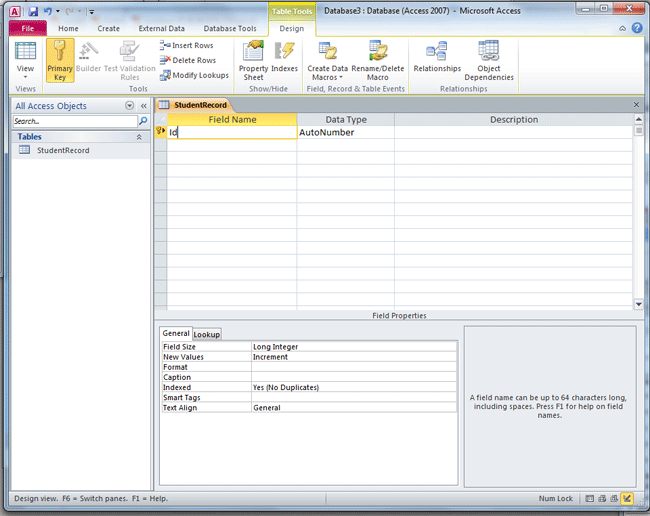Save using Quick Access Toolbar icon
The image size is (650, 516).
[33, 11]
